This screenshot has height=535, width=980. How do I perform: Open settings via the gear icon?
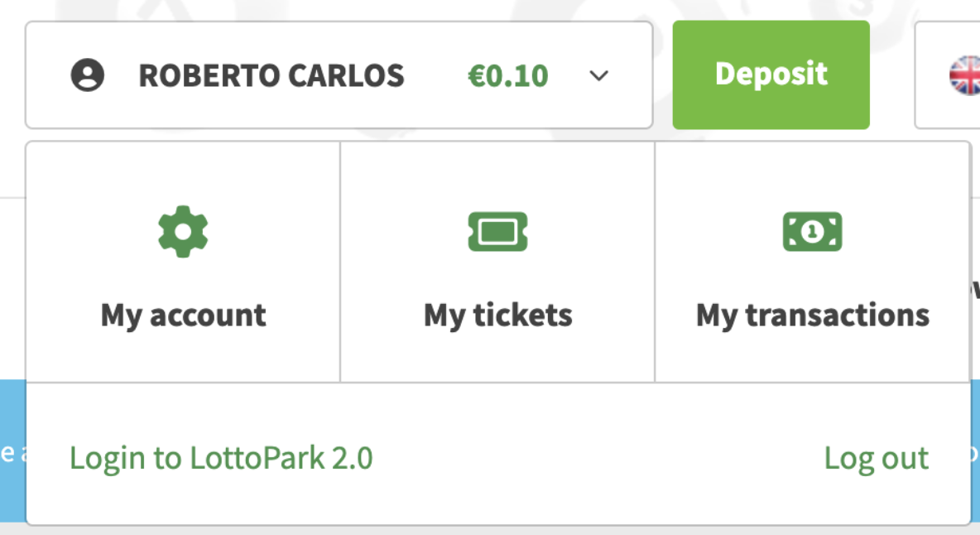coord(183,231)
